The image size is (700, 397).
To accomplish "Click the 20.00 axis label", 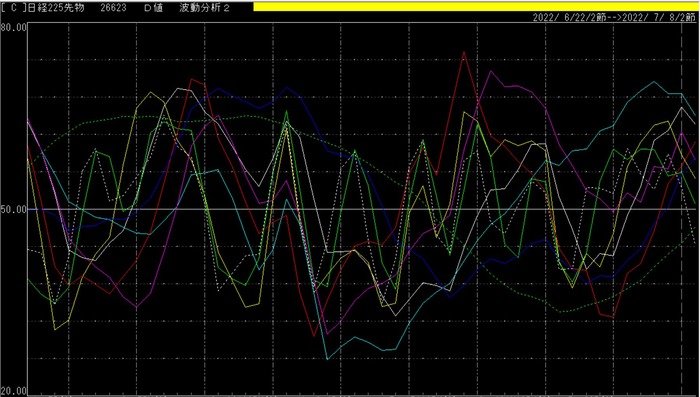I will click(x=14, y=391).
